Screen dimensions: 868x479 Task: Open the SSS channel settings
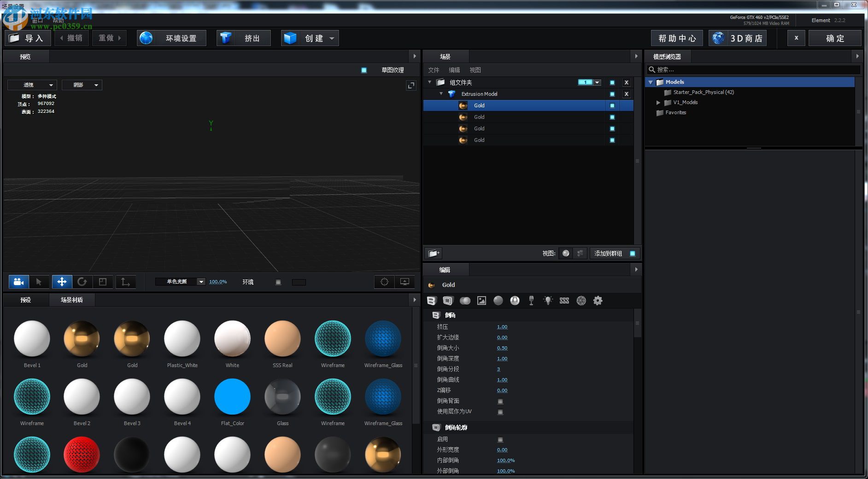[x=564, y=300]
